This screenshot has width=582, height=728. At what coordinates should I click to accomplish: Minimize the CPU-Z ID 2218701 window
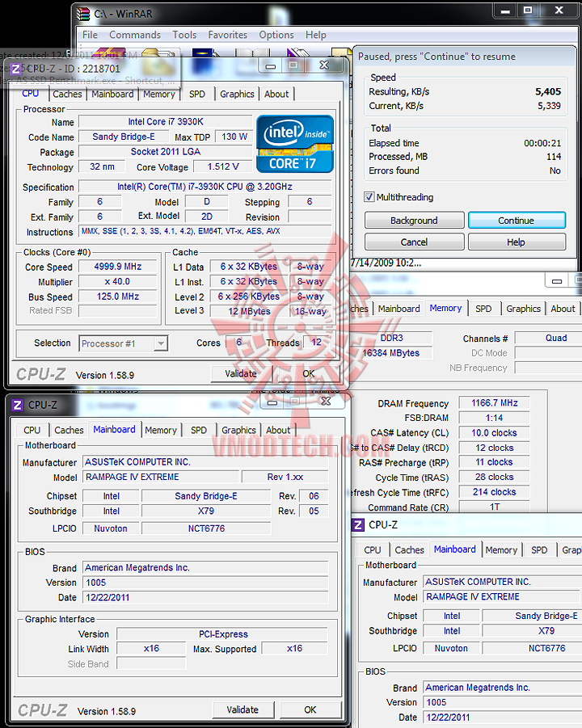click(x=270, y=66)
